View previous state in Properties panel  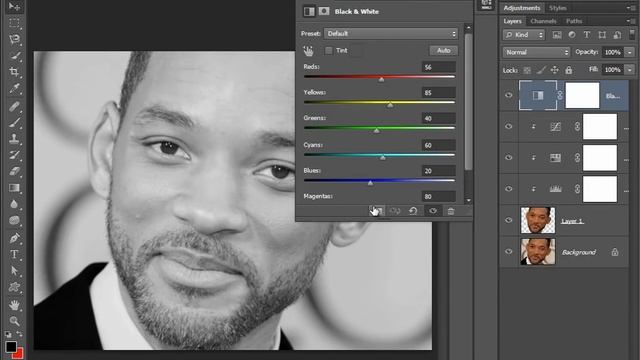point(395,211)
